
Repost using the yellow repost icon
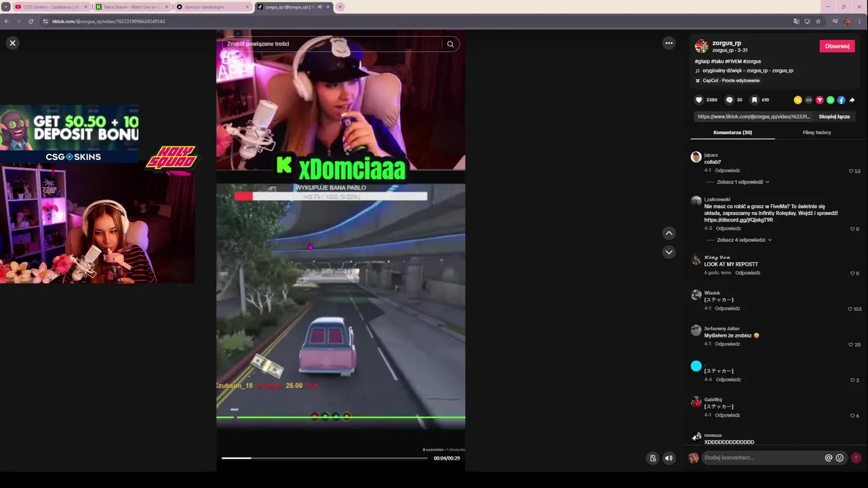pos(797,100)
